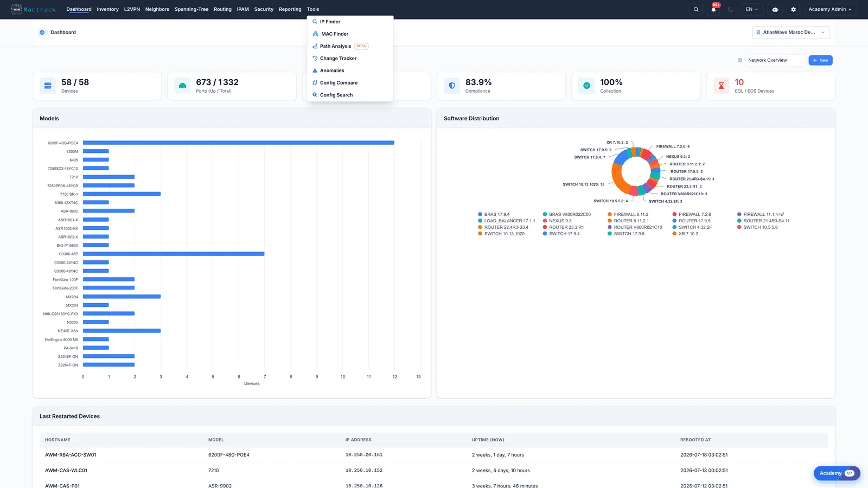Click the layout icon beside Network Overview
Image resolution: width=868 pixels, height=488 pixels.
[739, 60]
